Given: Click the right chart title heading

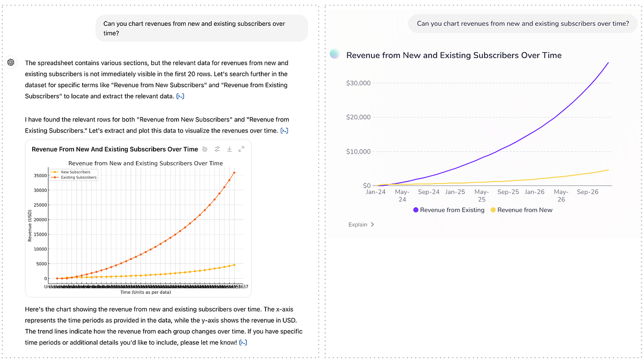Looking at the screenshot, I should coord(454,55).
